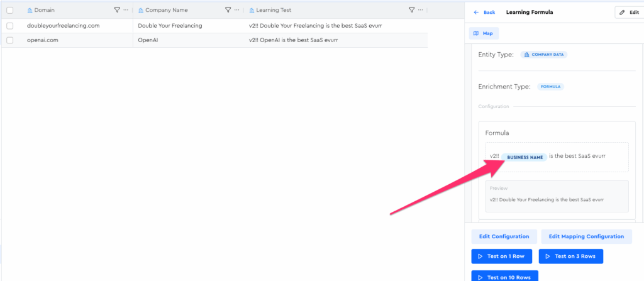Click the filter icon in Learning Test column
This screenshot has height=281, width=644.
point(411,10)
